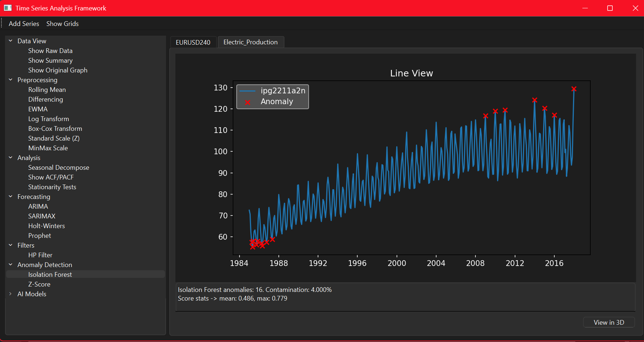Image resolution: width=644 pixels, height=342 pixels.
Task: Expand the AI Models section
Action: click(10, 294)
